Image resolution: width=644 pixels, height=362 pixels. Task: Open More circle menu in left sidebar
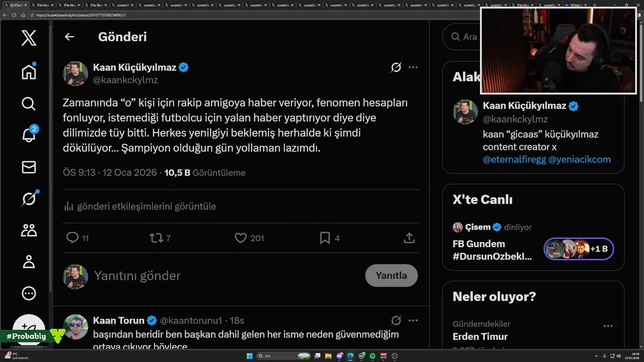tap(29, 293)
